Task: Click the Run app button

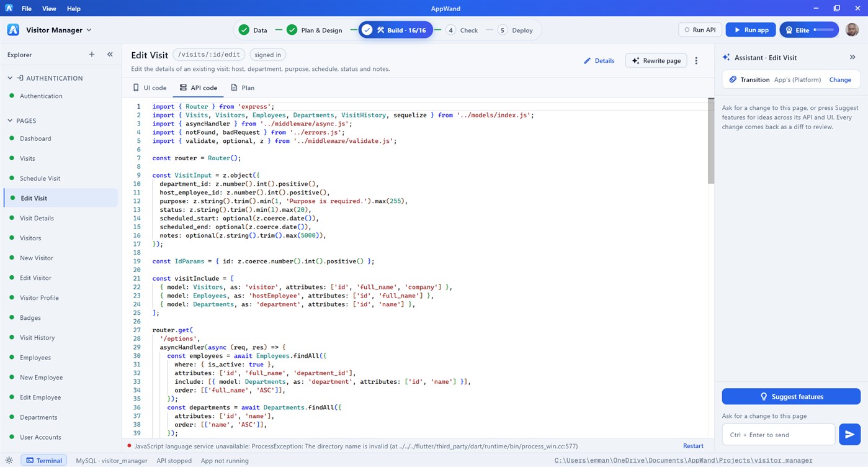Action: pos(751,30)
